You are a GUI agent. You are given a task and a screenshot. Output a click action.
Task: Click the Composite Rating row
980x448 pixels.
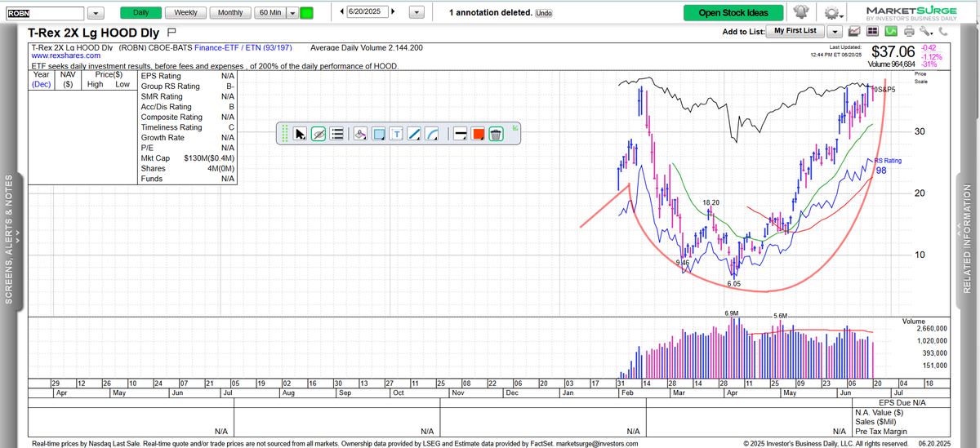point(188,118)
